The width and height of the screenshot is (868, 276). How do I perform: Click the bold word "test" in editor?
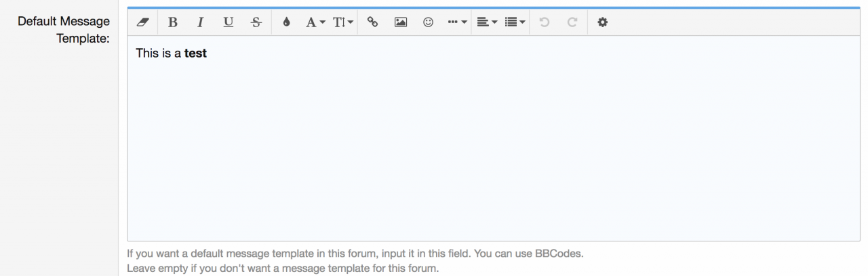pyautogui.click(x=195, y=53)
